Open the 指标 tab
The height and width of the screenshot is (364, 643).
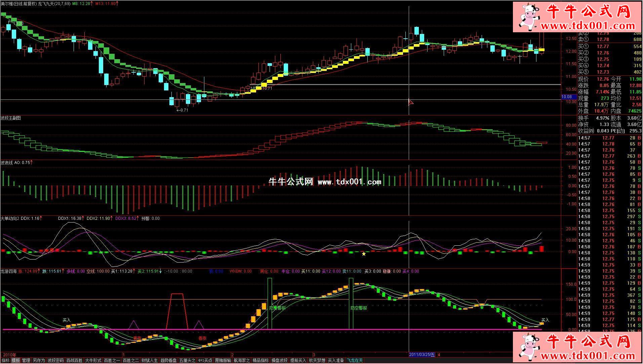tap(5, 360)
